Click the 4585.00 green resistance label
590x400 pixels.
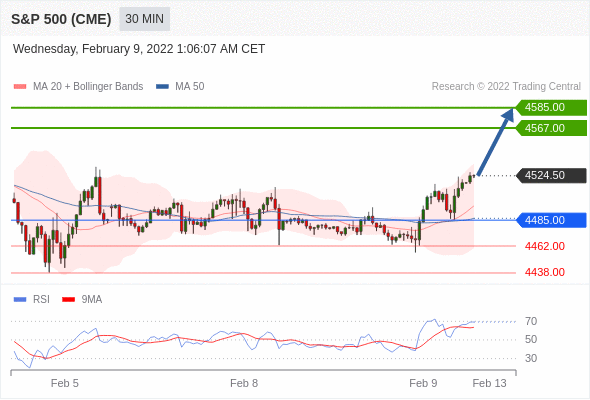551,108
